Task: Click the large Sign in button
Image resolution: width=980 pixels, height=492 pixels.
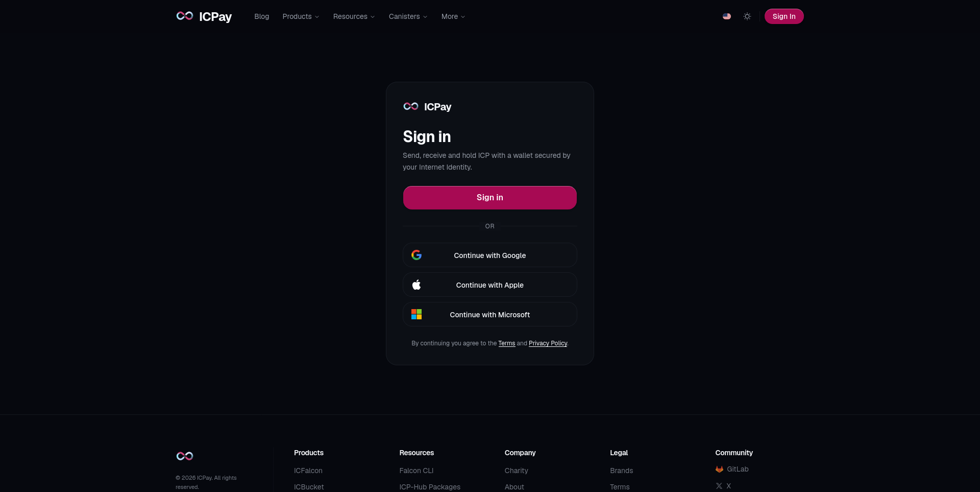Action: pos(490,198)
